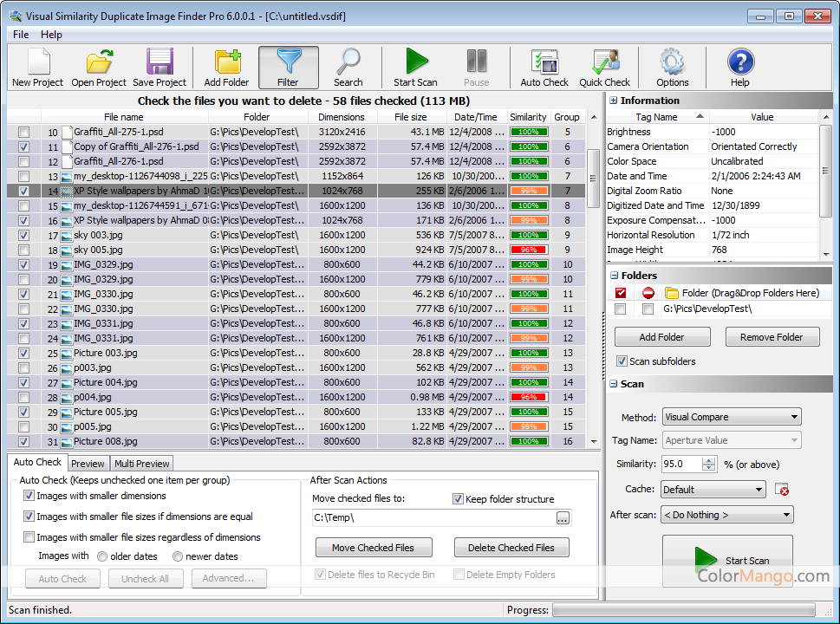Start scanning using the toolbar Start Scan icon

(x=416, y=68)
